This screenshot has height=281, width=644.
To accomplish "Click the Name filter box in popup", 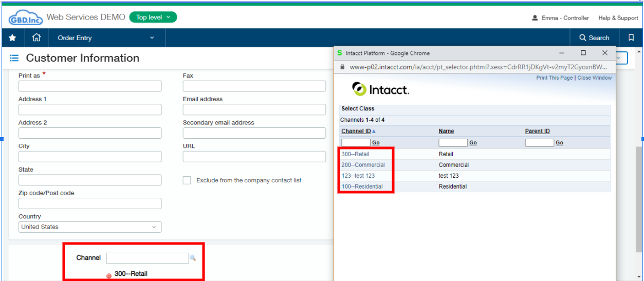I will click(x=453, y=142).
